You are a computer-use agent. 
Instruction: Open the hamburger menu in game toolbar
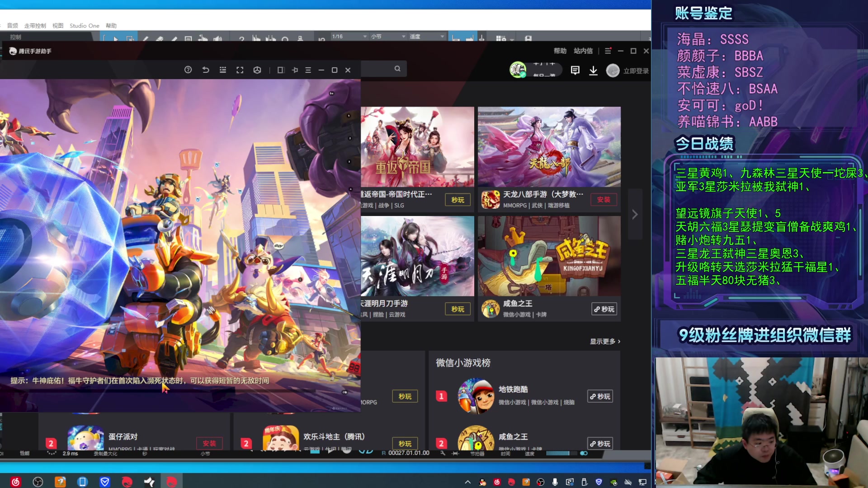click(x=308, y=70)
